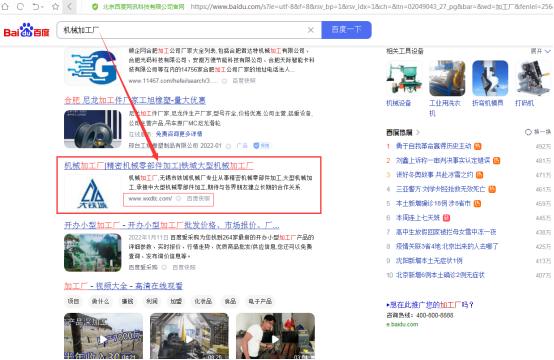Select the 赚钱 video filter tag
This screenshot has height=360, width=554.
(x=128, y=301)
